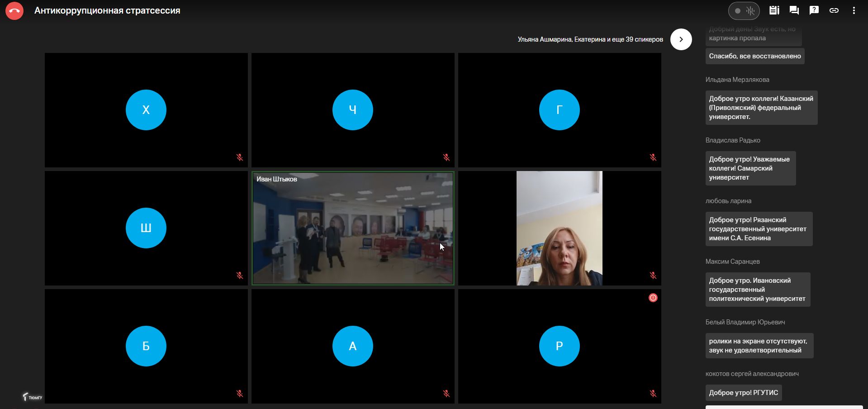The width and height of the screenshot is (868, 409).
Task: Open the notes clipboard icon
Action: tap(774, 10)
